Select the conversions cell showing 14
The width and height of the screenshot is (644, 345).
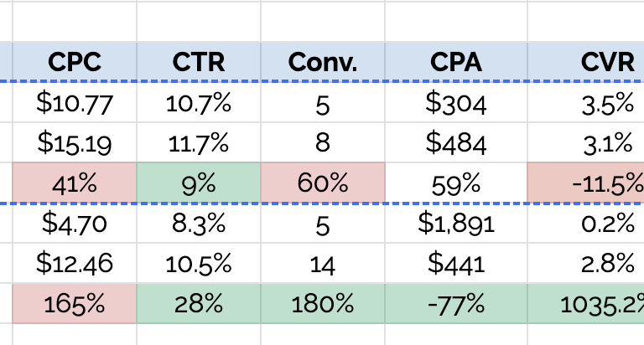(323, 263)
